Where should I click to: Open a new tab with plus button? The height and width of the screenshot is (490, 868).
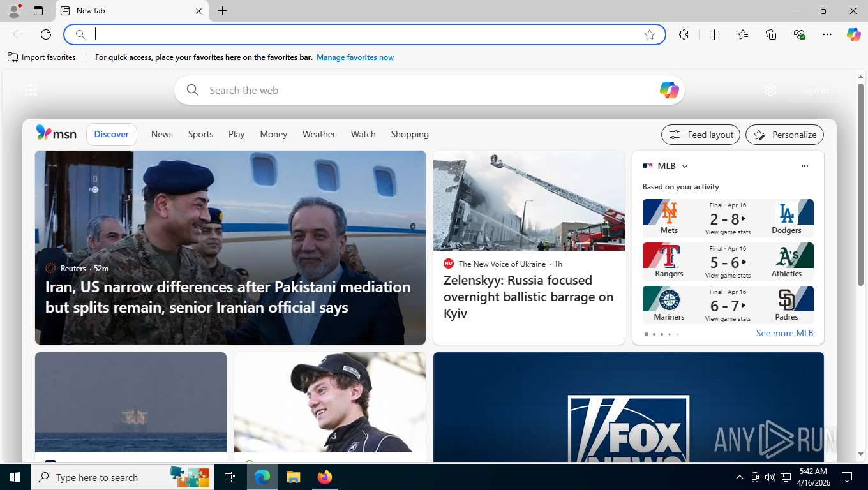click(x=222, y=11)
